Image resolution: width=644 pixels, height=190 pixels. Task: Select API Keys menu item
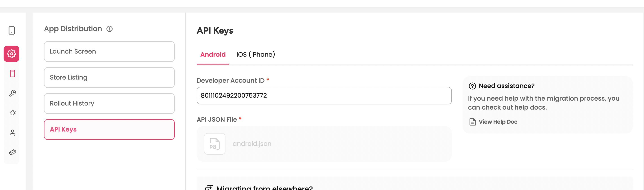109,130
